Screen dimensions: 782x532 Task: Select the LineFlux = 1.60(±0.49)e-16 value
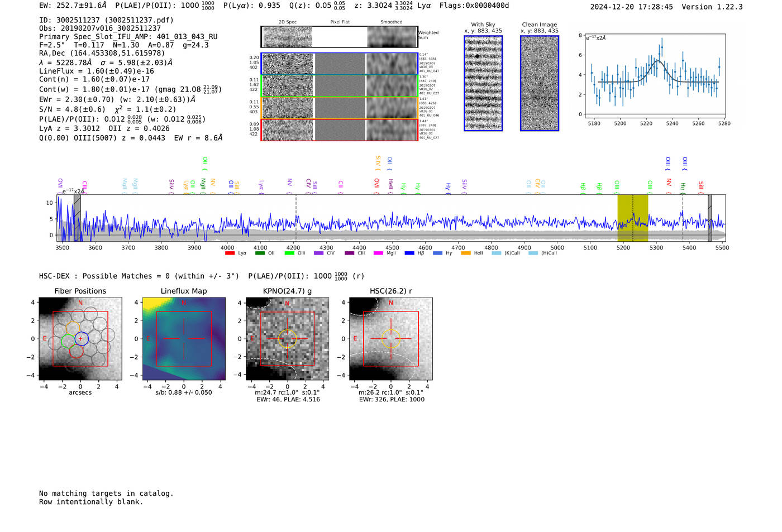(x=97, y=71)
